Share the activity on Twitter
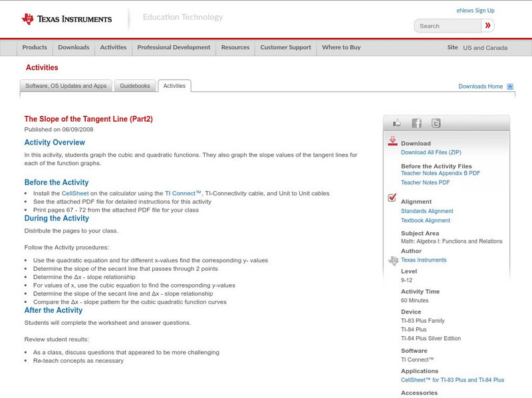Image resolution: width=532 pixels, height=398 pixels. click(436, 123)
